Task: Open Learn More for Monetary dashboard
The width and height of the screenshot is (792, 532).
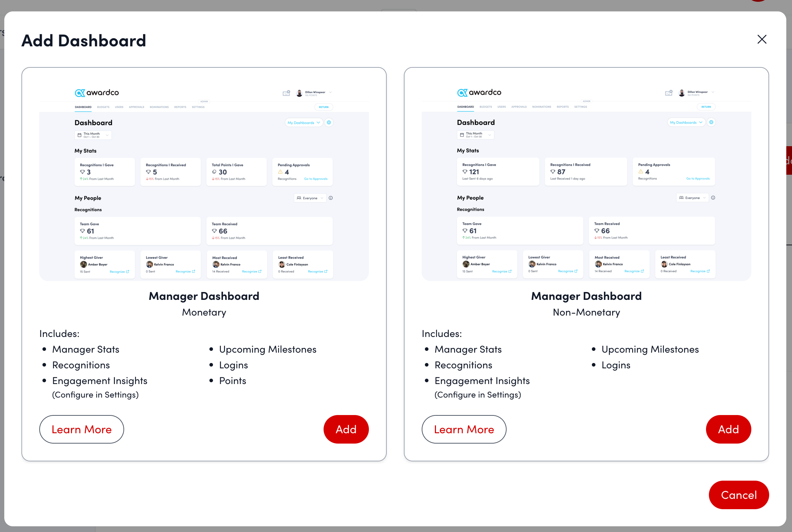Action: point(82,429)
